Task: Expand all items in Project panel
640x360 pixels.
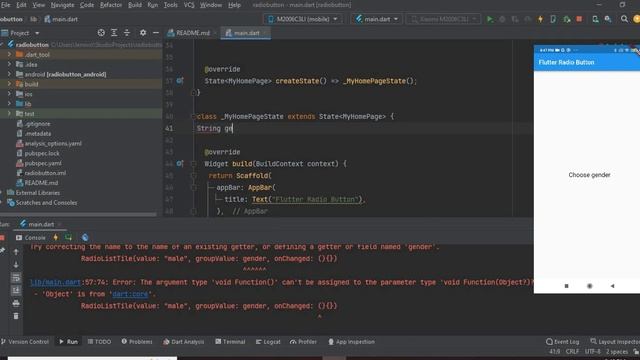Action: [114, 33]
